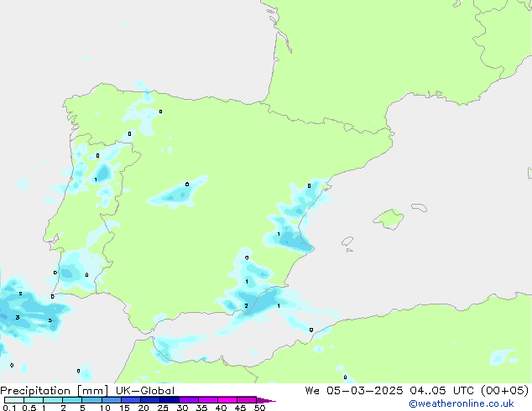
Task: Click the "15" legend value
Action: [x=124, y=408]
